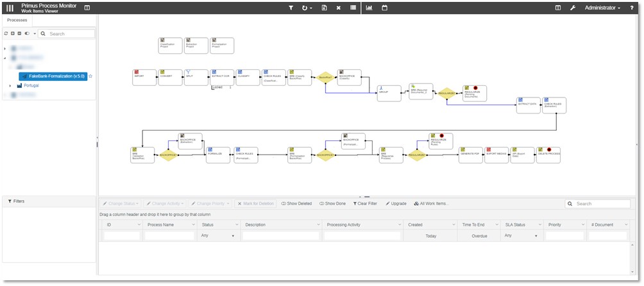This screenshot has width=644, height=286.
Task: Open the wrench settings icon
Action: [x=573, y=8]
